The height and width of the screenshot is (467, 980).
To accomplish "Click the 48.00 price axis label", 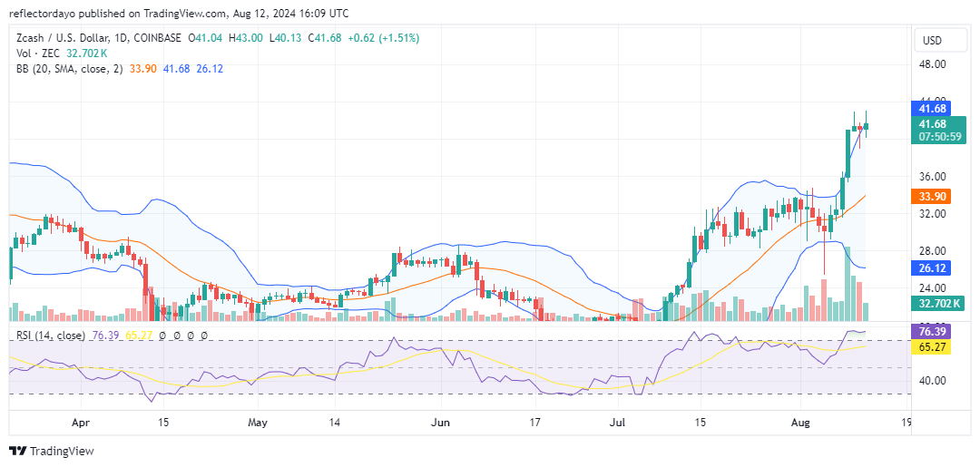I will click(933, 63).
